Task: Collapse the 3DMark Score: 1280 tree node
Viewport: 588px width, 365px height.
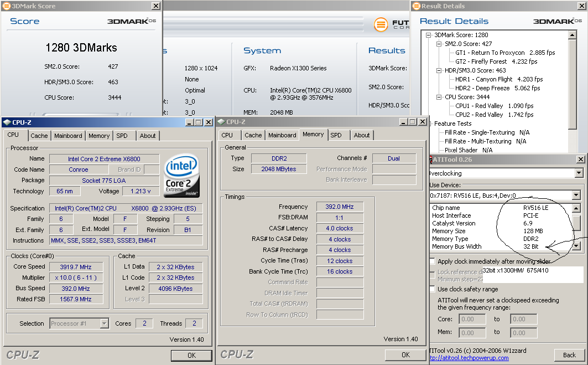Action: (428, 35)
